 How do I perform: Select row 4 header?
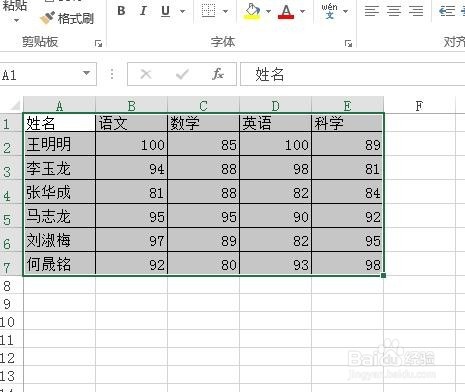point(11,192)
